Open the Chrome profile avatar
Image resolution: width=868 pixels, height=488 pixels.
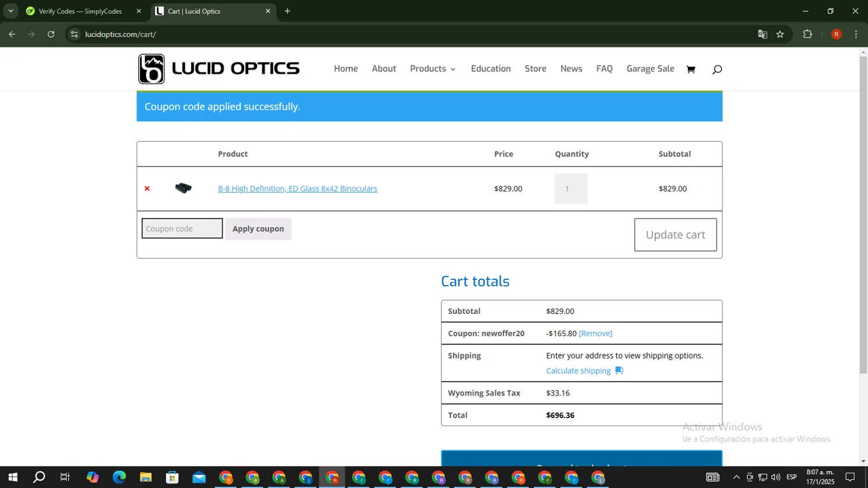pyautogui.click(x=836, y=34)
